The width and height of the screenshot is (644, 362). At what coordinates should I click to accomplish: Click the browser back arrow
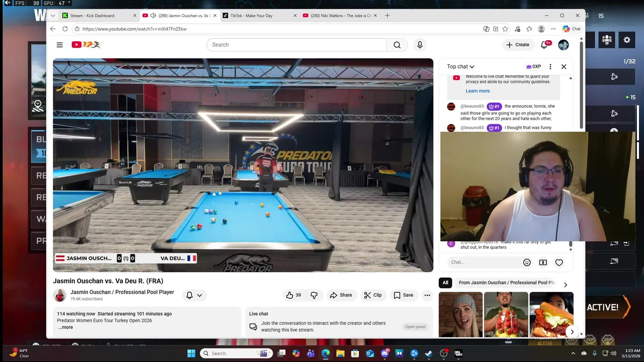[53, 29]
